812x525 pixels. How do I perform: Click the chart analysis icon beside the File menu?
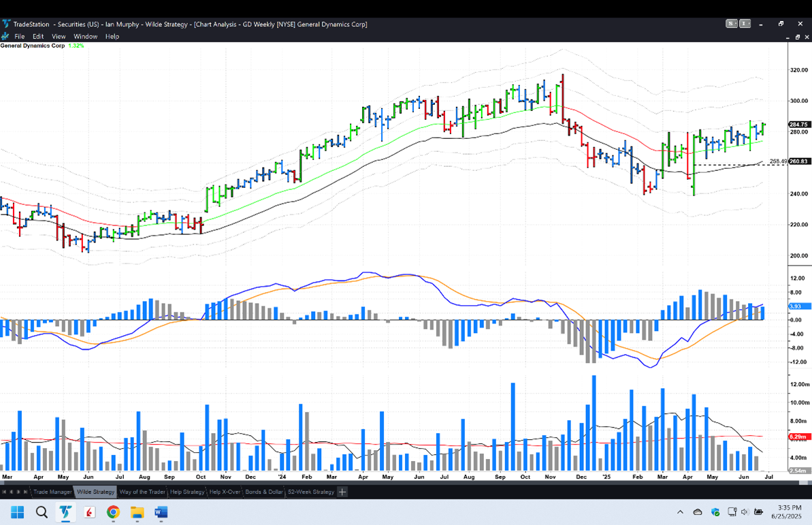pyautogui.click(x=5, y=36)
